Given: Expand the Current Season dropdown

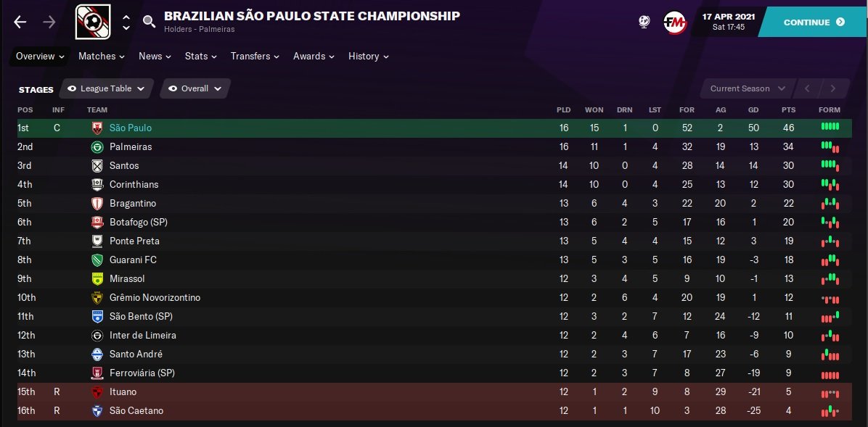Looking at the screenshot, I should (748, 88).
